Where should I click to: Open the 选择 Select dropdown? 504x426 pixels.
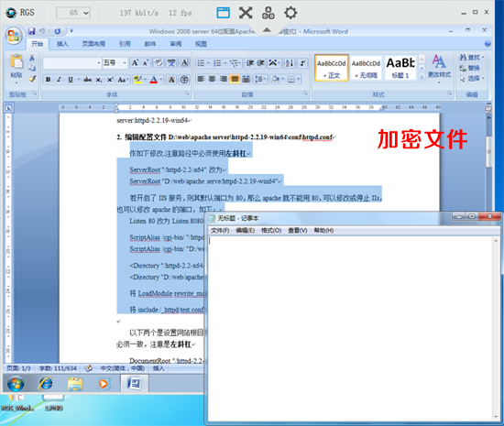[472, 79]
